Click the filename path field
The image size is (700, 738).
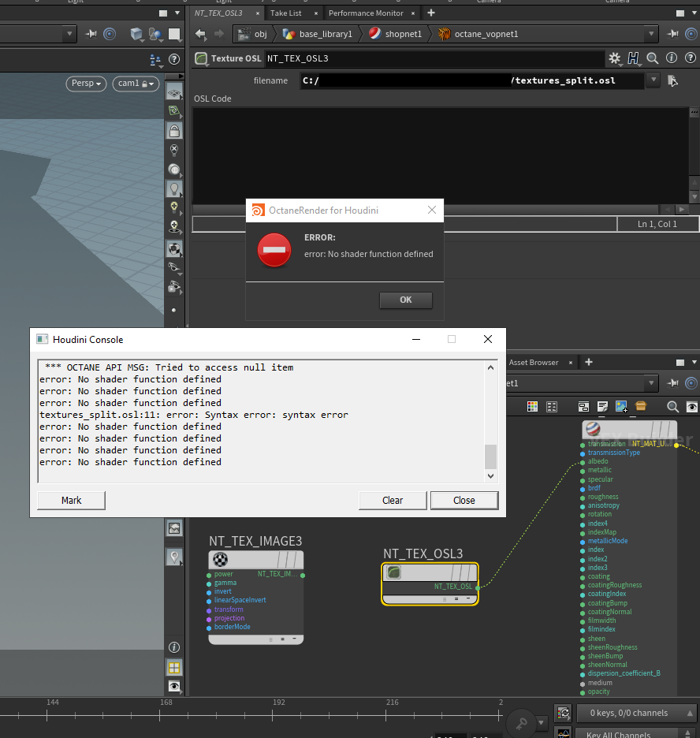tap(472, 80)
